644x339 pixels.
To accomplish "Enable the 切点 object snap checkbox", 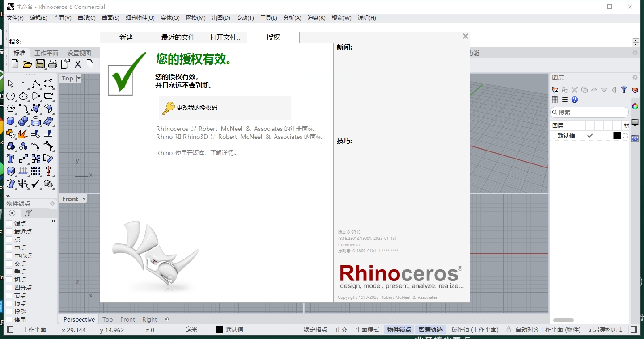I will coord(9,279).
